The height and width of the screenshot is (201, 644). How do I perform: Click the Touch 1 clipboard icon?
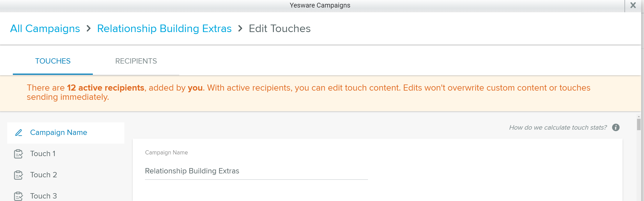(18, 154)
